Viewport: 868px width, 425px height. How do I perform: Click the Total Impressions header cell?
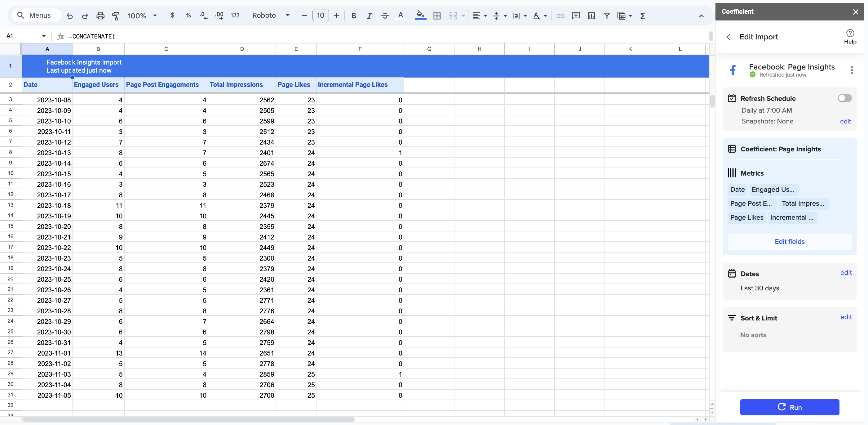[x=242, y=85]
